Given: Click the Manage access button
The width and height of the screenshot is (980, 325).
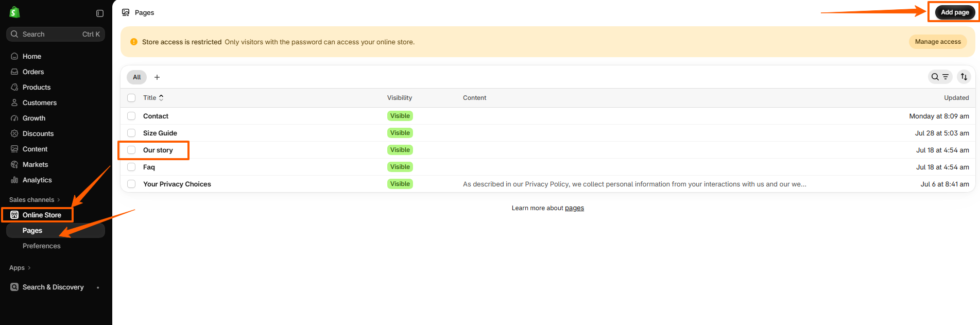Looking at the screenshot, I should pos(938,42).
